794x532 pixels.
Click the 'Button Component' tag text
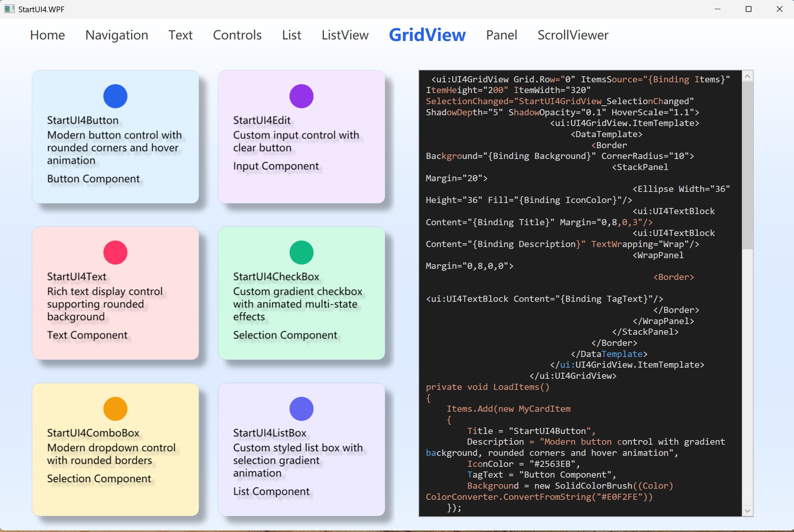pos(94,179)
